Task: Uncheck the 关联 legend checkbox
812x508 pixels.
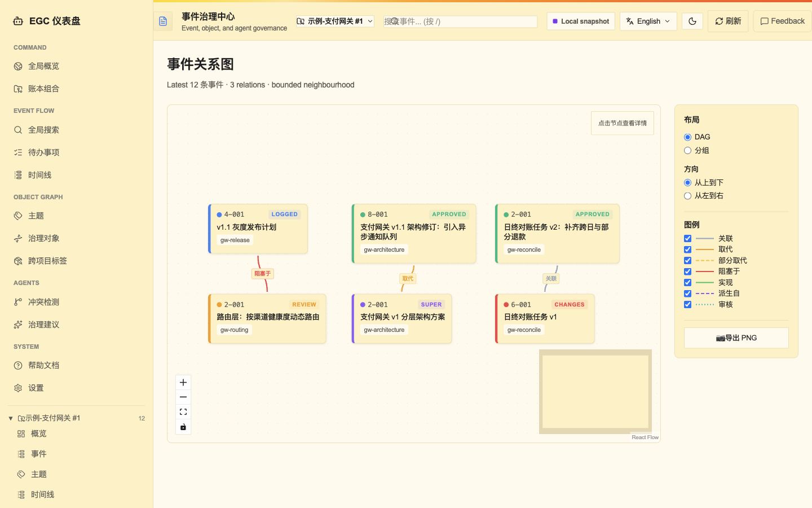Action: (687, 239)
